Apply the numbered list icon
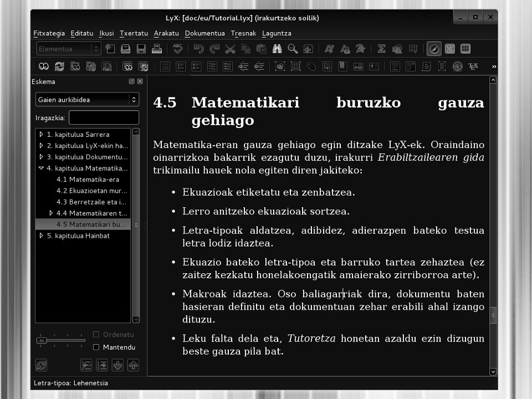Viewport: 532px width, 399px height. (181, 66)
